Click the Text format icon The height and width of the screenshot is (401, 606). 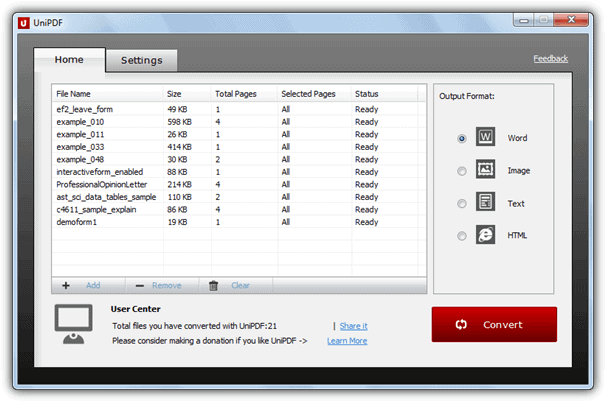(x=485, y=202)
